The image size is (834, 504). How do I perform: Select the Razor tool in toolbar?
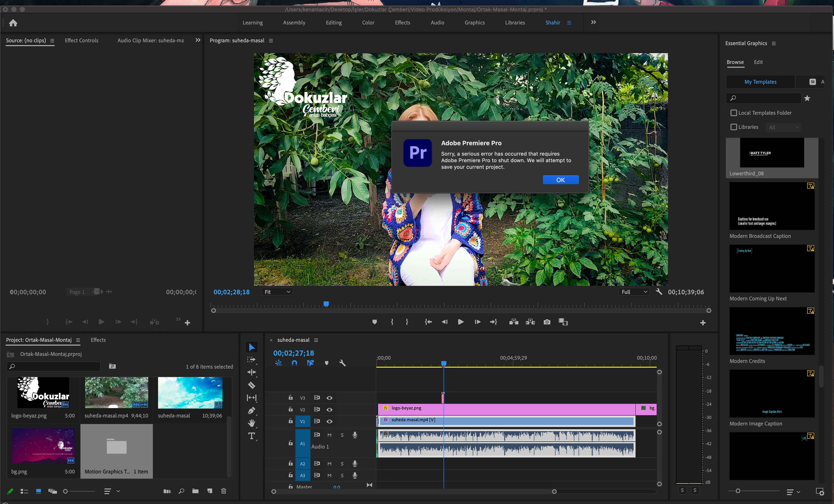tap(251, 385)
